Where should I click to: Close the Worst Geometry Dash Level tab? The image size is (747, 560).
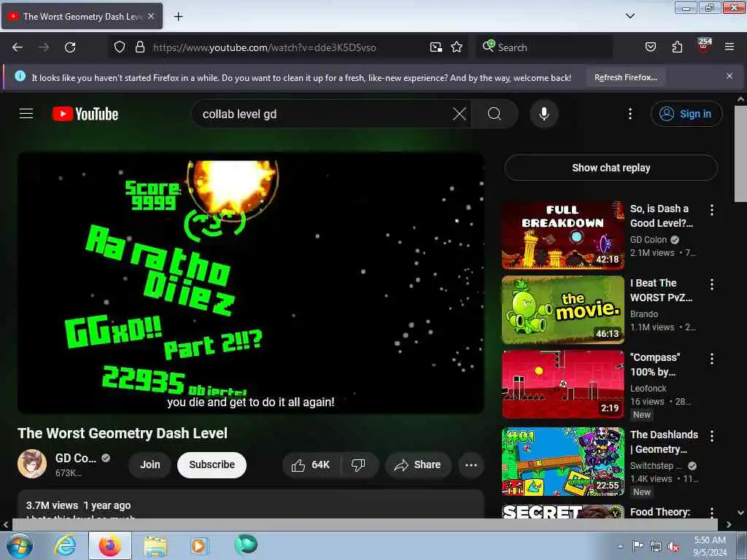151,16
